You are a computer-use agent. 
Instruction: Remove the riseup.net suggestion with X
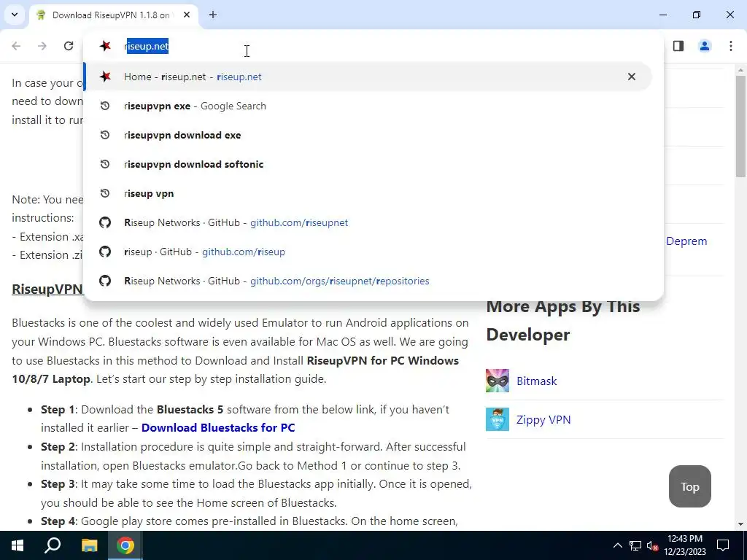pos(632,77)
